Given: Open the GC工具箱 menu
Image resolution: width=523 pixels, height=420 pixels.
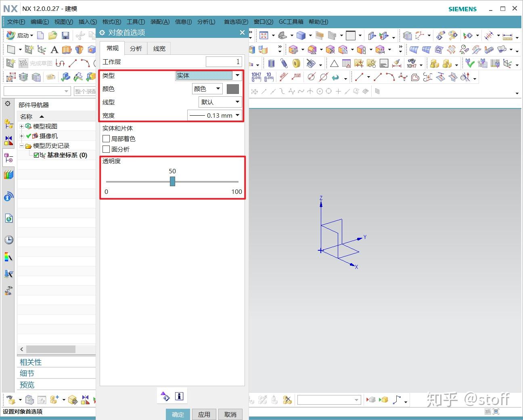Looking at the screenshot, I should 291,22.
